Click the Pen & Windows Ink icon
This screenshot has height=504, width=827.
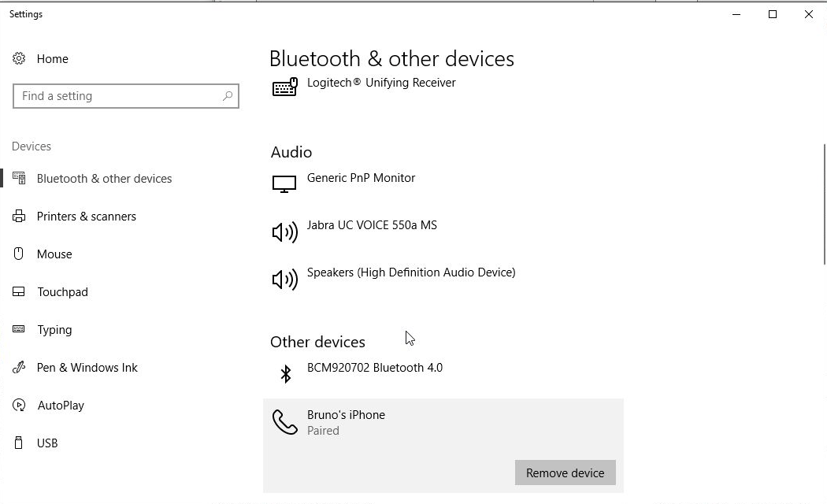pos(19,368)
